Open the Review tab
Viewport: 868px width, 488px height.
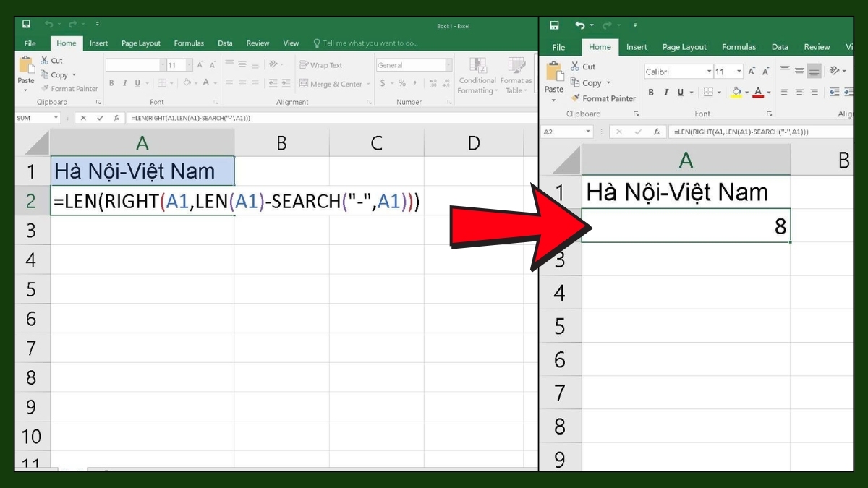(x=258, y=43)
